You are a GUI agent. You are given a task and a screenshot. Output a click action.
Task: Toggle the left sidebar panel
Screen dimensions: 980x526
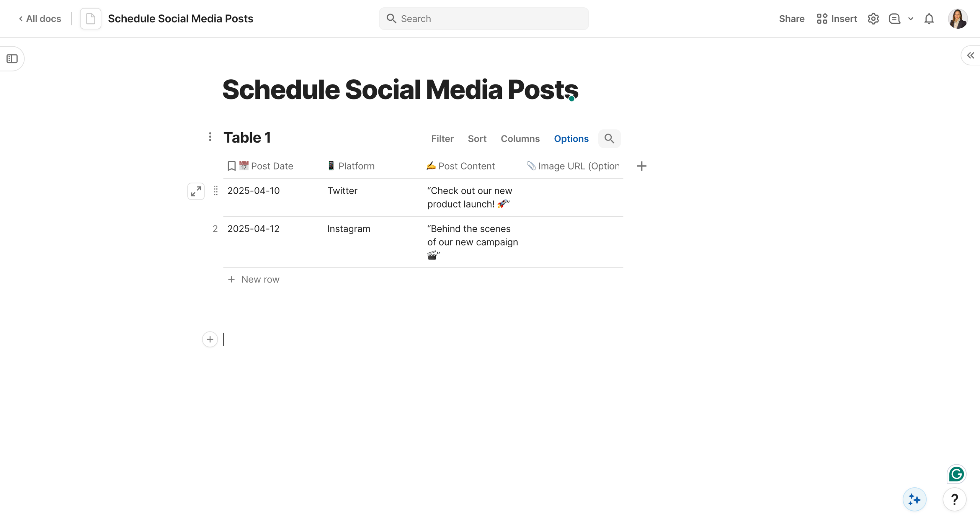[x=12, y=59]
